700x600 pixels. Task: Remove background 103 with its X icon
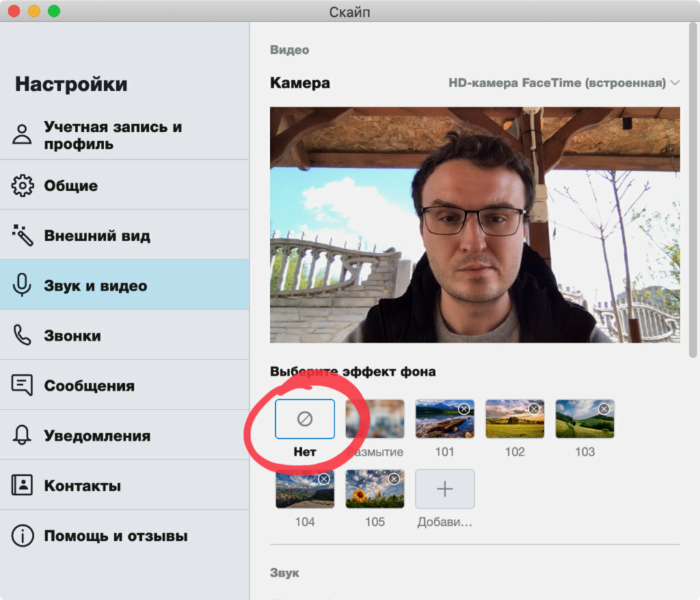[604, 409]
